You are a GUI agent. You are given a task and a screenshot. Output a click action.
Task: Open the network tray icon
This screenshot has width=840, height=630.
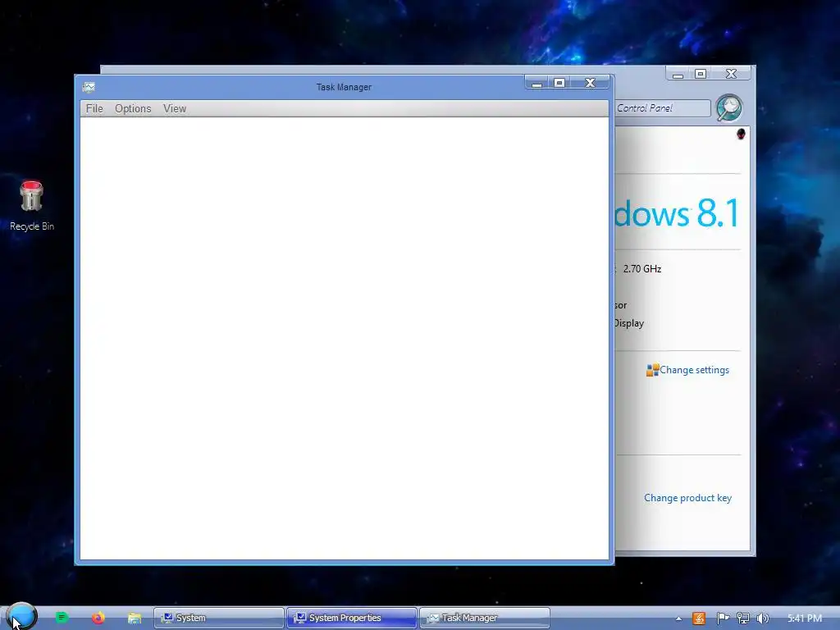(742, 619)
